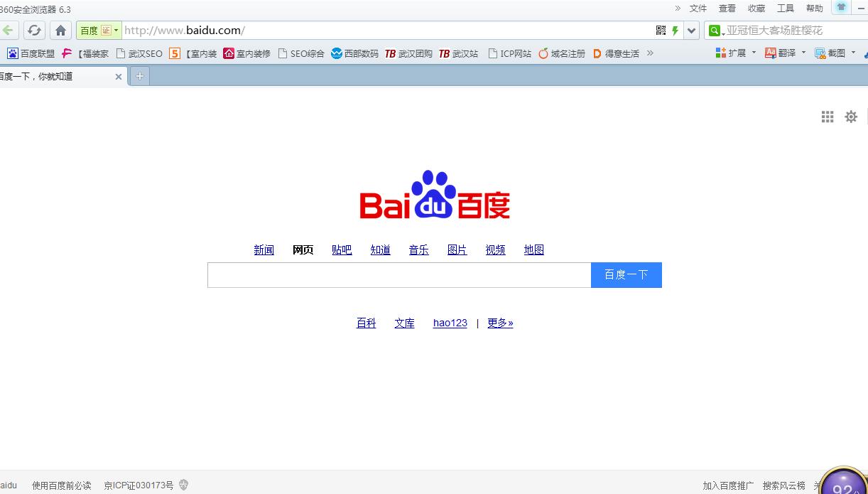Open a new tab with the plus button
Viewport: 868px width, 494px height.
140,76
